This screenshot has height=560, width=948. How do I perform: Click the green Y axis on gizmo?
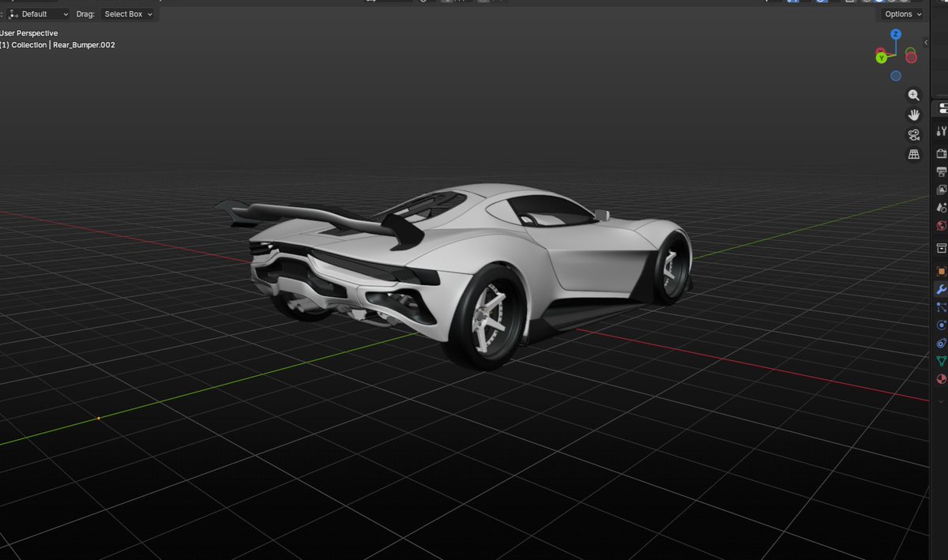[881, 58]
